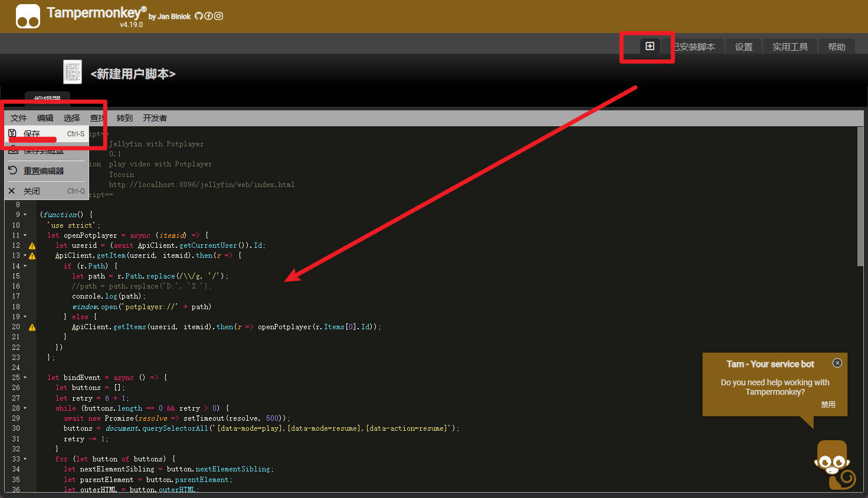The height and width of the screenshot is (498, 868).
Task: Click 'console.log(path);' on line 17
Action: point(109,296)
